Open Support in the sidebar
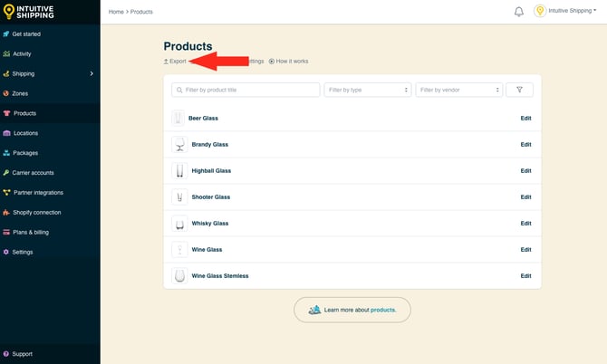 pyautogui.click(x=22, y=354)
